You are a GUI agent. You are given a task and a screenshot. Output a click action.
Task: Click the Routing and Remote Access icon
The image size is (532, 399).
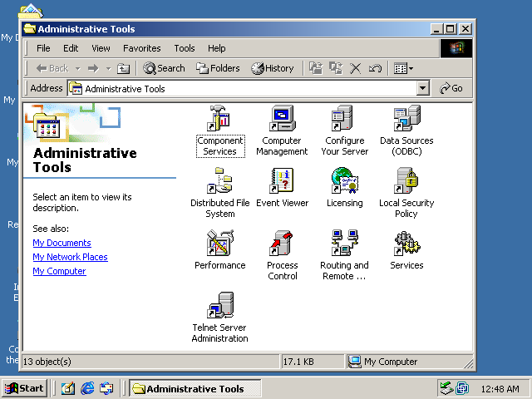pyautogui.click(x=344, y=244)
